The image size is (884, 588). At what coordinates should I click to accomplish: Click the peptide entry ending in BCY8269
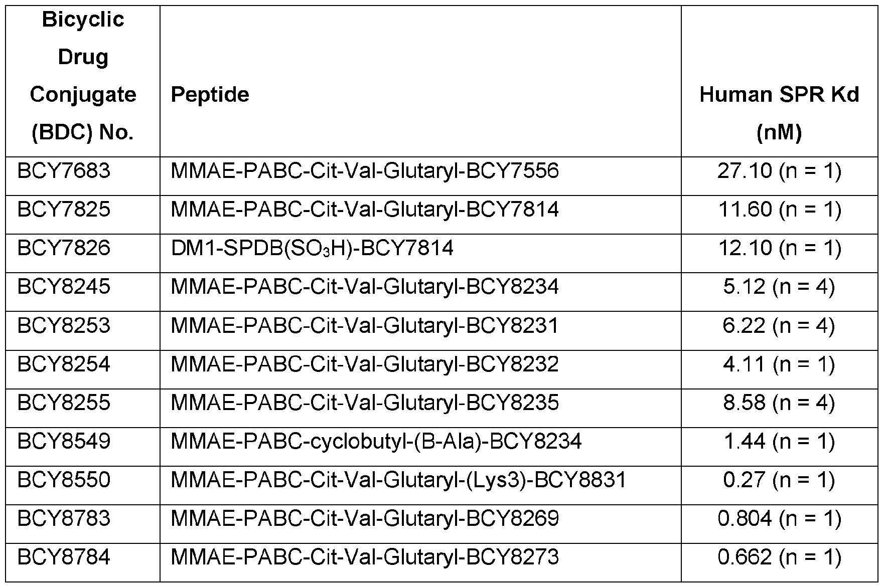[365, 519]
